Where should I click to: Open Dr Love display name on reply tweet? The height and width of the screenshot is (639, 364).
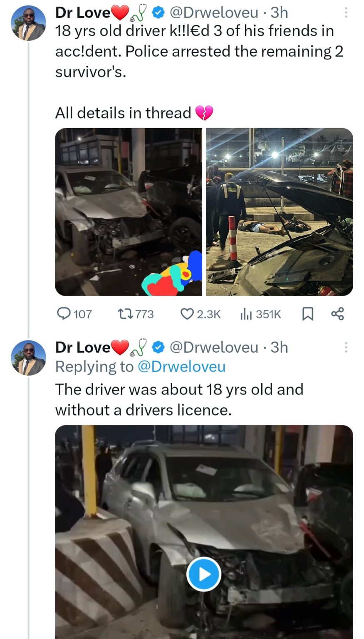[x=82, y=347]
